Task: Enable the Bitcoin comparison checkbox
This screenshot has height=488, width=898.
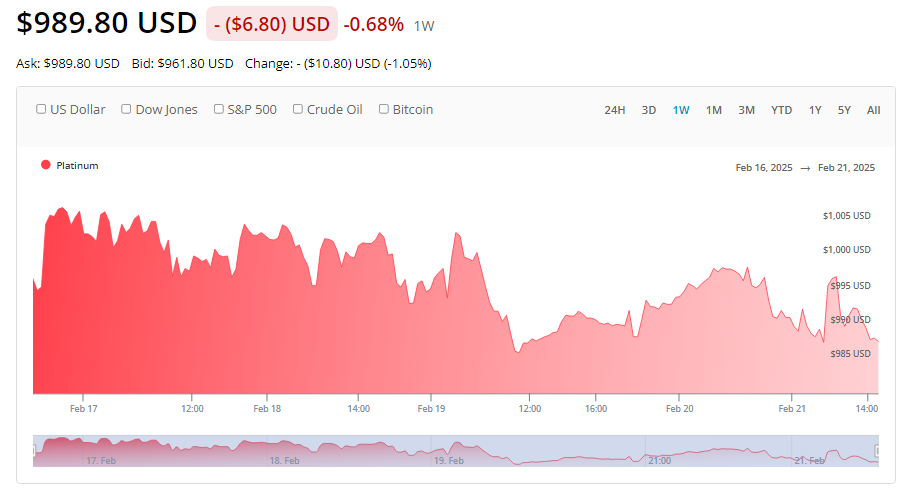Action: (384, 110)
